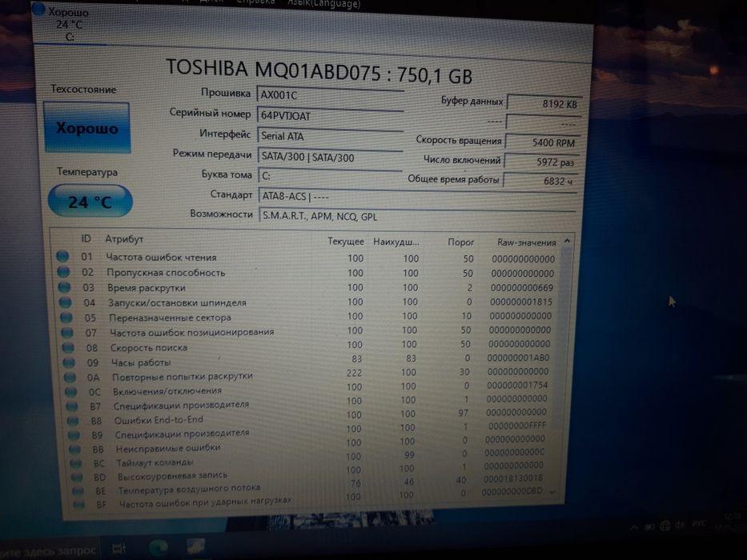Click Возможности field S.M.A.R.T., APM, NCQ, GPL
Screen dimensions: 747x560
417,216
